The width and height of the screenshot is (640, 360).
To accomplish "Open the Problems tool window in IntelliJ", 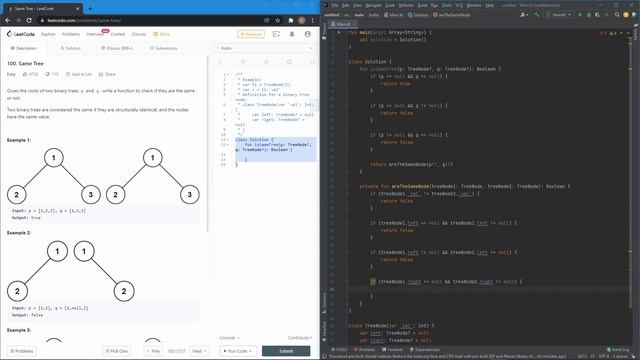I will pyautogui.click(x=364, y=349).
